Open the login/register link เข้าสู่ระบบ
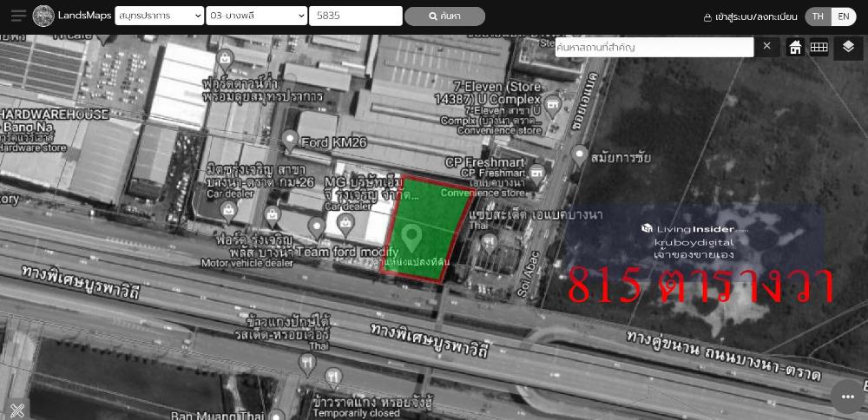 [750, 16]
